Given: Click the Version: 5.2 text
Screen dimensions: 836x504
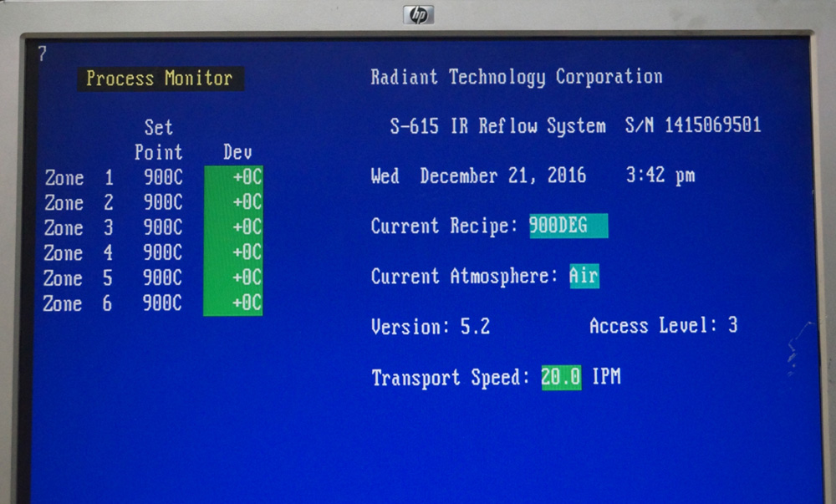Looking at the screenshot, I should coord(431,327).
